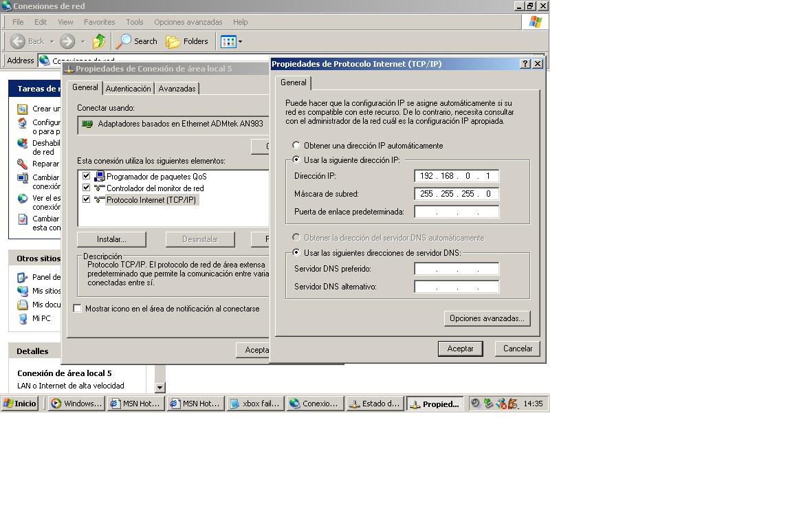The width and height of the screenshot is (812, 528).
Task: Open the File menu
Action: (18, 22)
